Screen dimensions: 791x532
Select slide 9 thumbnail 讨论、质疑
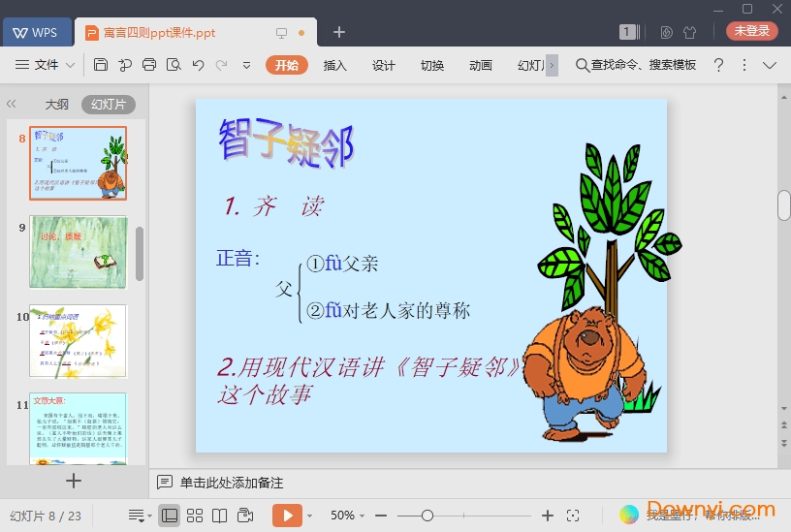click(x=78, y=252)
